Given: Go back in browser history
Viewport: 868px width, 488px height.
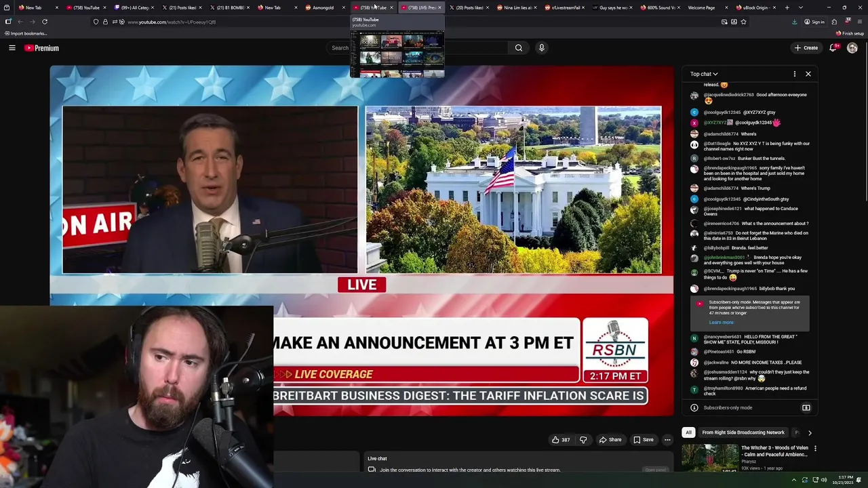Looking at the screenshot, I should pos(20,22).
